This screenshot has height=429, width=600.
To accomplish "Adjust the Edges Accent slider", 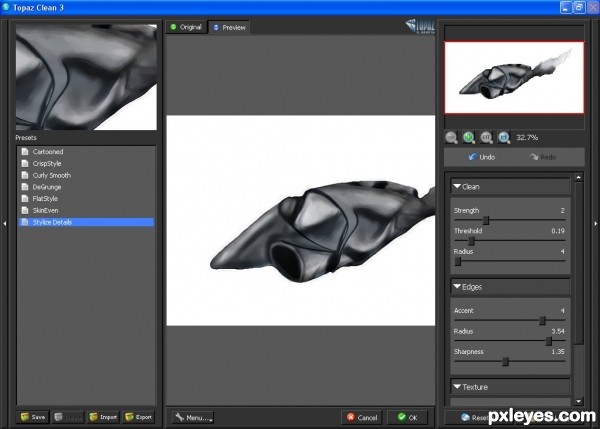I will pyautogui.click(x=542, y=321).
